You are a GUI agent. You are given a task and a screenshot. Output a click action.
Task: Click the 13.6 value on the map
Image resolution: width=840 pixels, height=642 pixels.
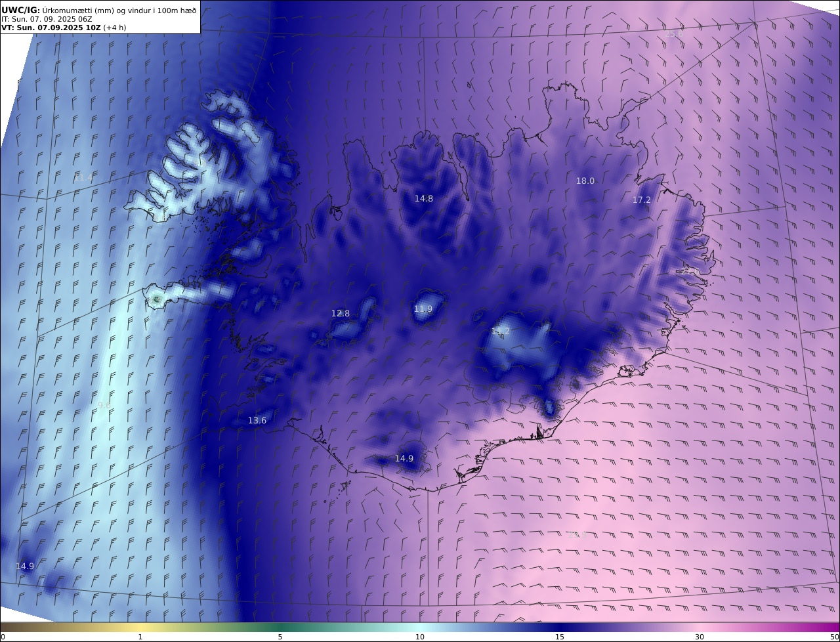[x=257, y=421]
